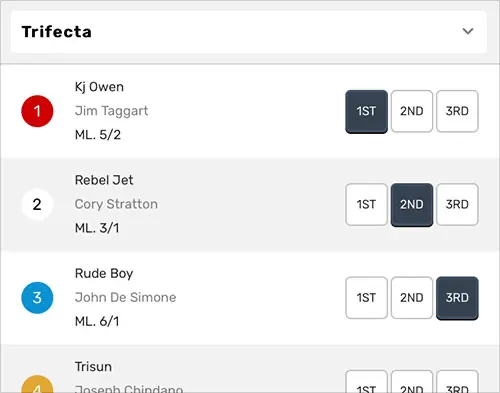Screen dimensions: 500x393
Task: Select 1ST for Trisun
Action: coord(366,382)
